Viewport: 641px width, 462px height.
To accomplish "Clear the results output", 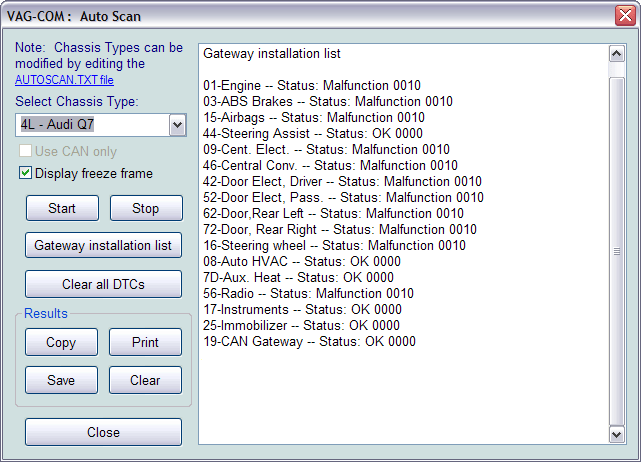I will pyautogui.click(x=145, y=380).
